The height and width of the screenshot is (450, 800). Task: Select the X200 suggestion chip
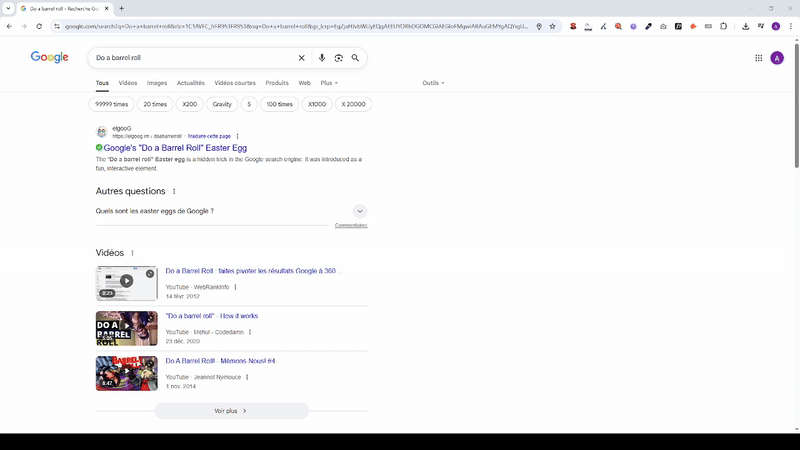189,104
